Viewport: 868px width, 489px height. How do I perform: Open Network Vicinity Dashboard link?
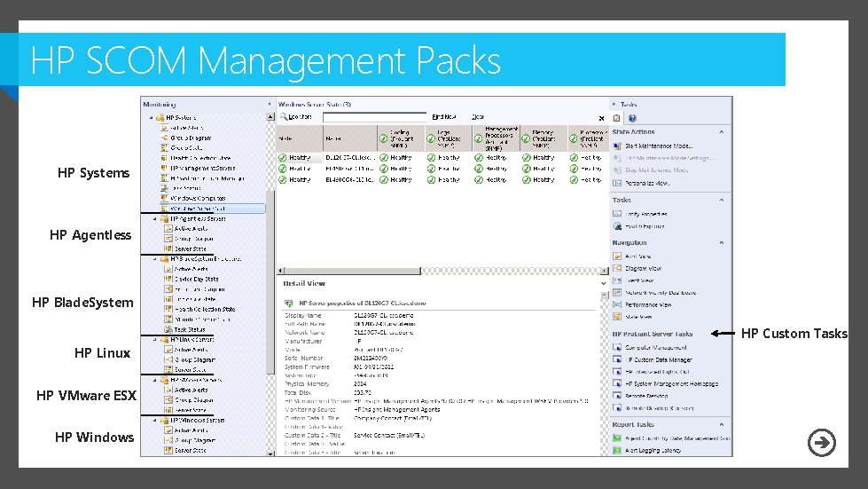point(661,292)
